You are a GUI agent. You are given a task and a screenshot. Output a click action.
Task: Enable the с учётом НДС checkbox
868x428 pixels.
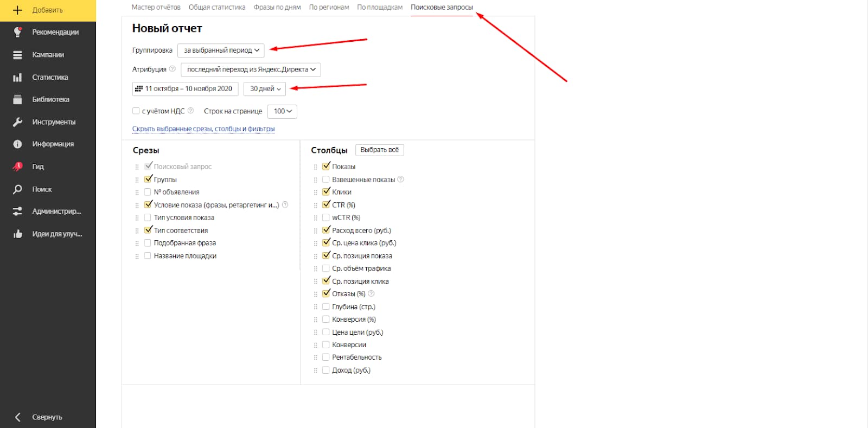point(136,111)
